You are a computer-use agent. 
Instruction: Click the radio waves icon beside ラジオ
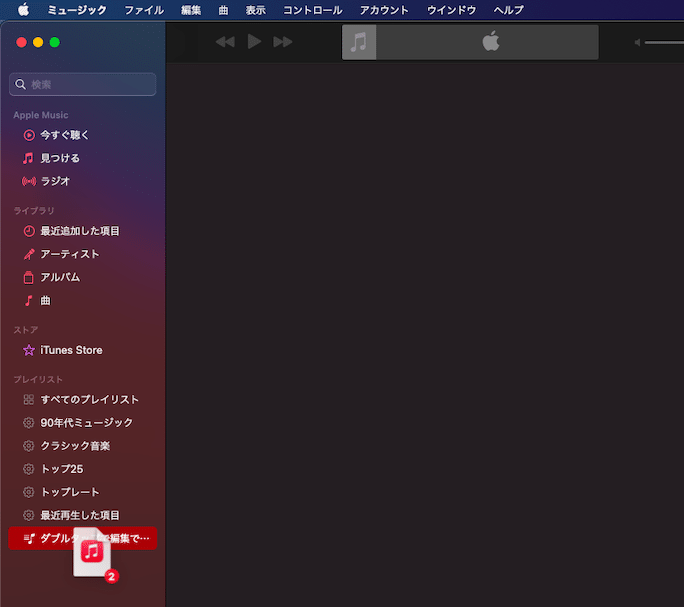click(29, 181)
